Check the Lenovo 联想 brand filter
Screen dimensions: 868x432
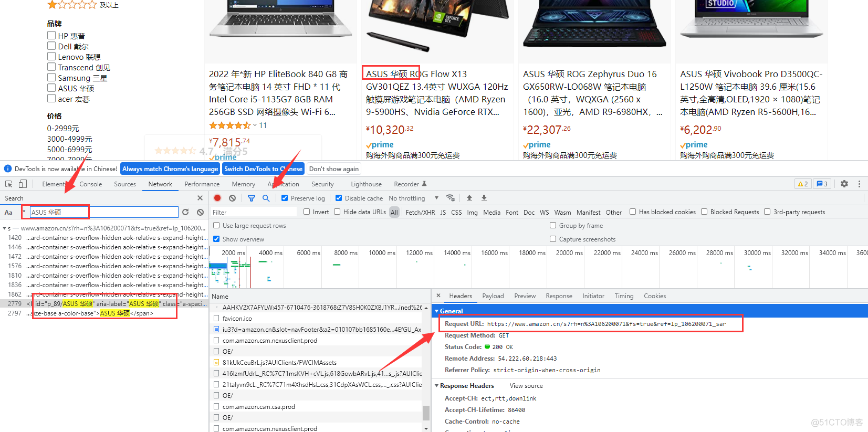point(51,56)
